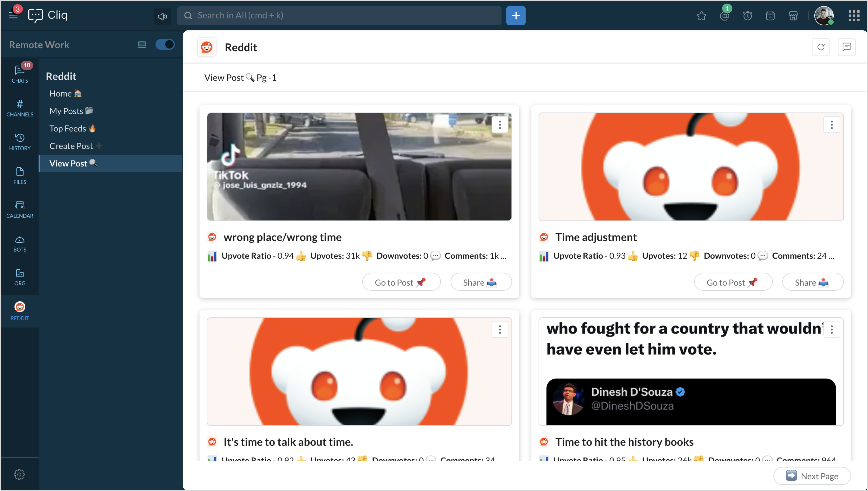This screenshot has width=868, height=491.
Task: Open three-dot menu on history books card
Action: click(831, 329)
